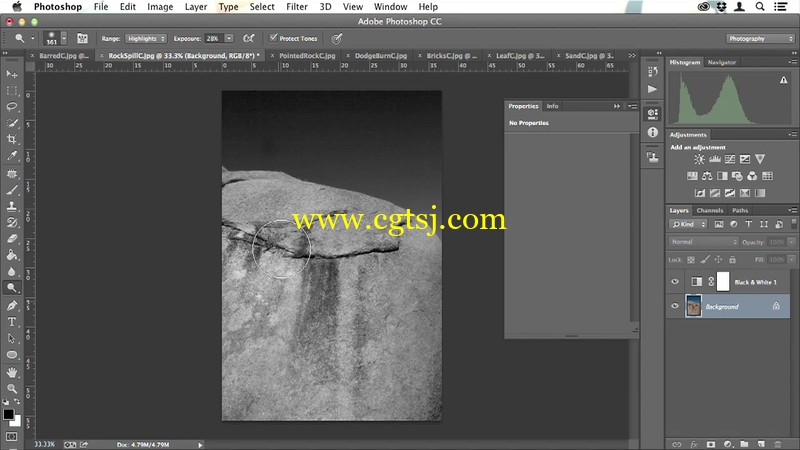Click the foreground color swatch
The height and width of the screenshot is (450, 800).
8,414
